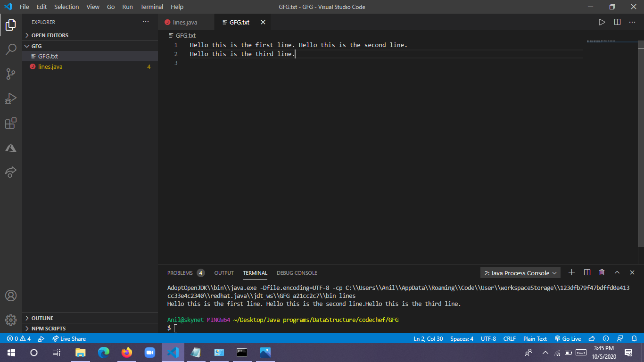Viewport: 644px width, 362px height.
Task: Open the Help menu
Action: [177, 7]
